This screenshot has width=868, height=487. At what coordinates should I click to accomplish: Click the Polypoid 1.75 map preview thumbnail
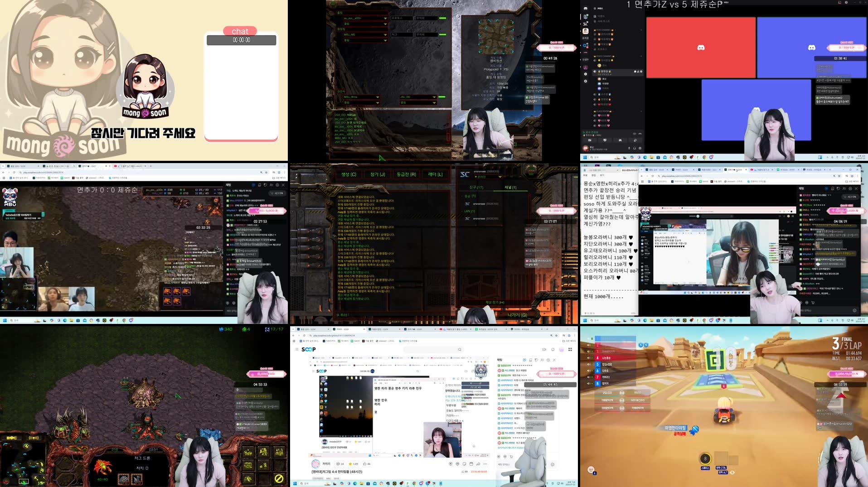point(496,36)
